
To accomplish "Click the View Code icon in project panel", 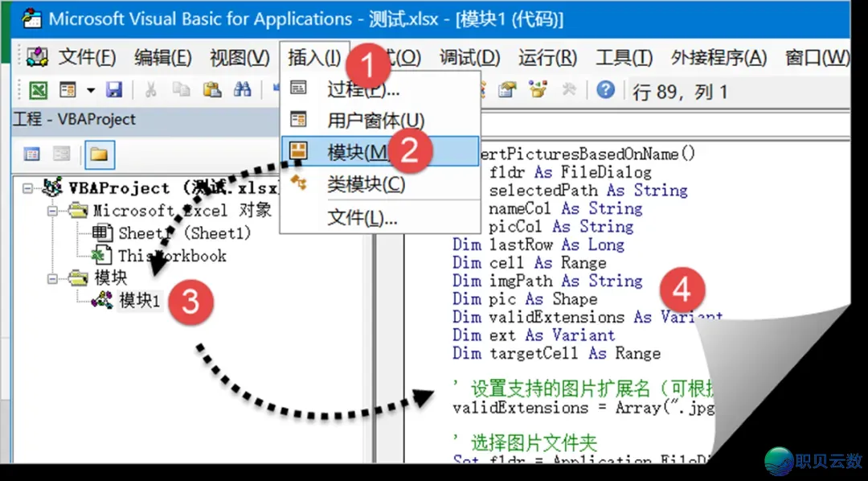I will click(x=31, y=154).
